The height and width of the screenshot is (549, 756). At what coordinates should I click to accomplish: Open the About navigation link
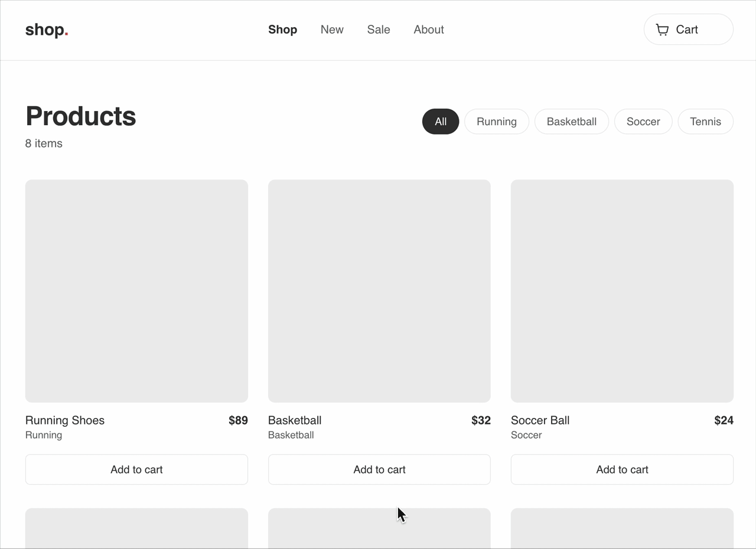[x=429, y=30]
